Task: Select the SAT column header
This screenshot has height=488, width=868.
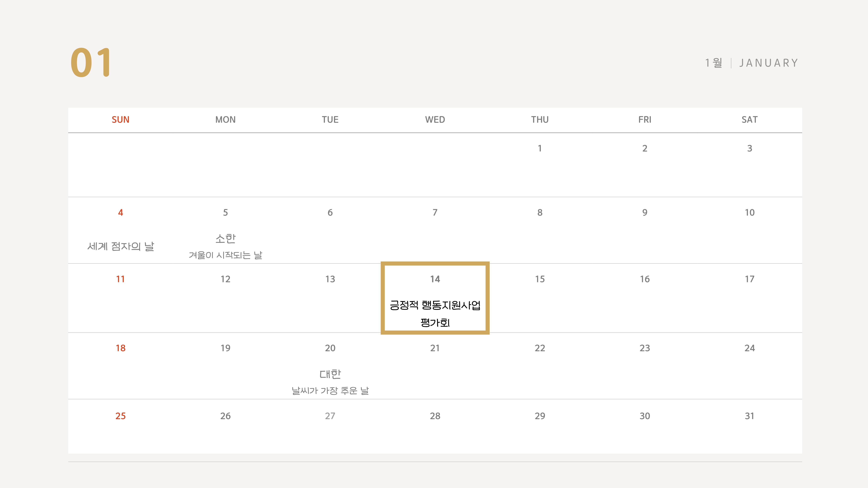Action: [749, 120]
